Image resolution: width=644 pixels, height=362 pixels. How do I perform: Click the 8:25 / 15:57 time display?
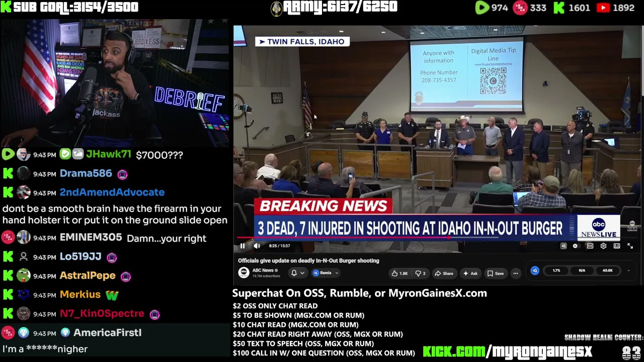point(279,246)
